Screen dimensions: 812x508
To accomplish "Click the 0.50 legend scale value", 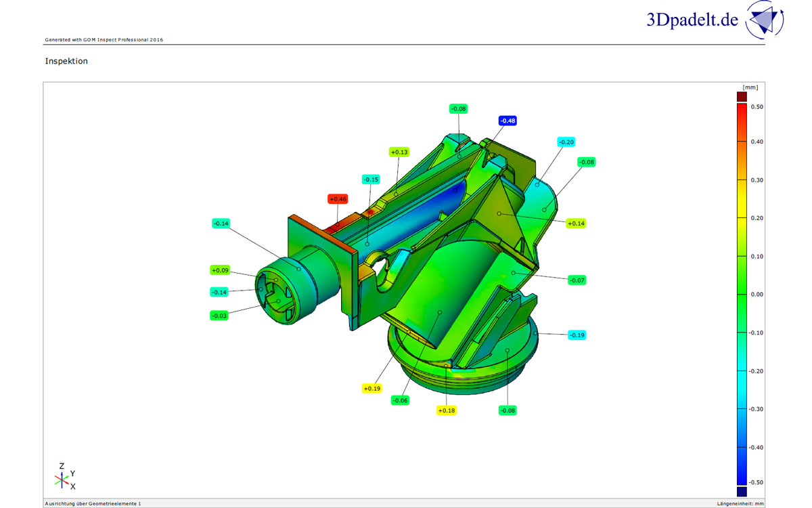I will tap(757, 107).
